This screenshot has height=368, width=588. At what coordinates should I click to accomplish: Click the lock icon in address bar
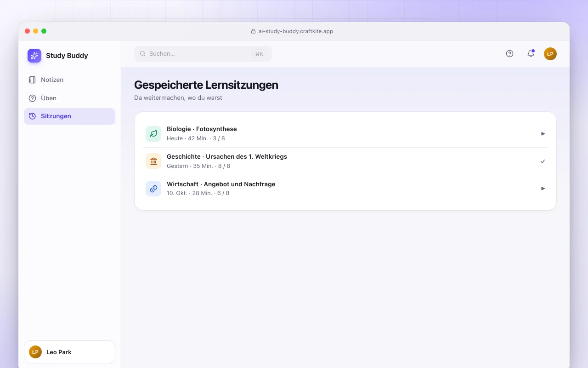tap(253, 31)
